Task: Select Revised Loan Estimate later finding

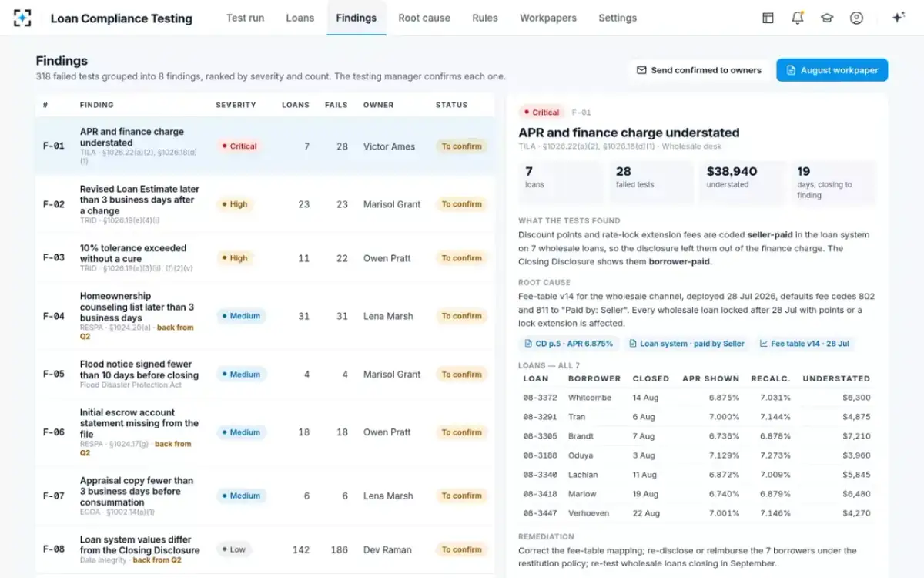Action: pos(265,204)
